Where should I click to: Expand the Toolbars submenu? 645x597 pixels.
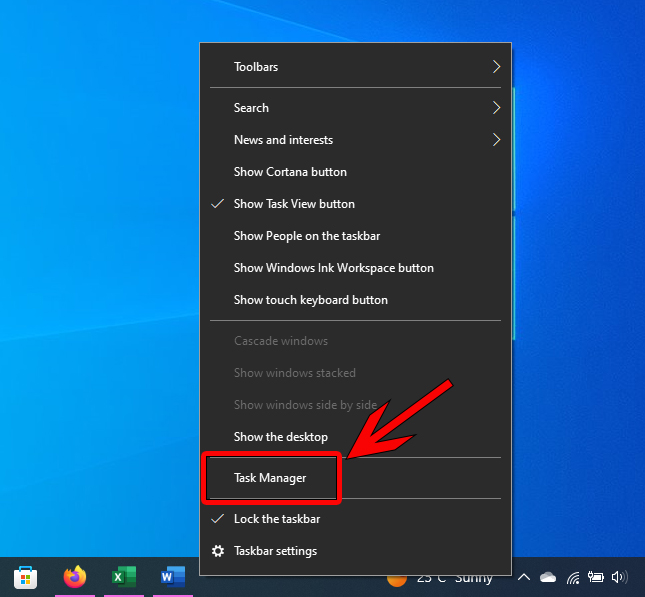(355, 67)
